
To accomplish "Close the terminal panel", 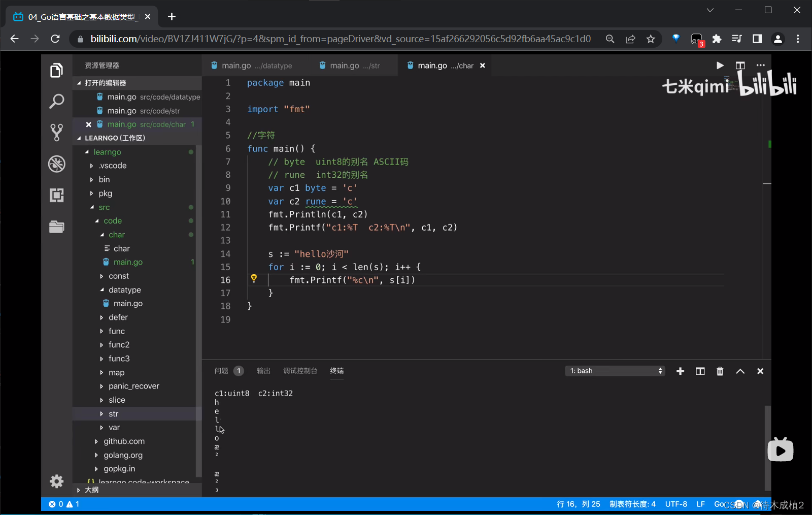I will [x=760, y=371].
